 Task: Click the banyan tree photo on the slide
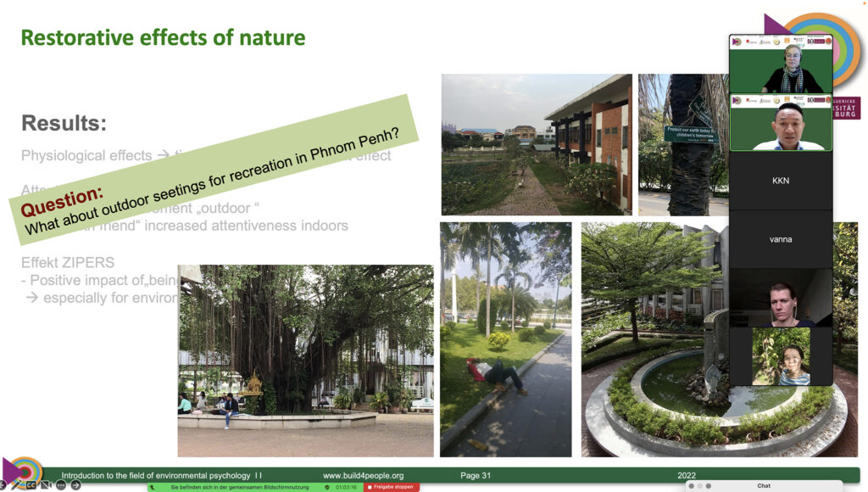pos(305,361)
